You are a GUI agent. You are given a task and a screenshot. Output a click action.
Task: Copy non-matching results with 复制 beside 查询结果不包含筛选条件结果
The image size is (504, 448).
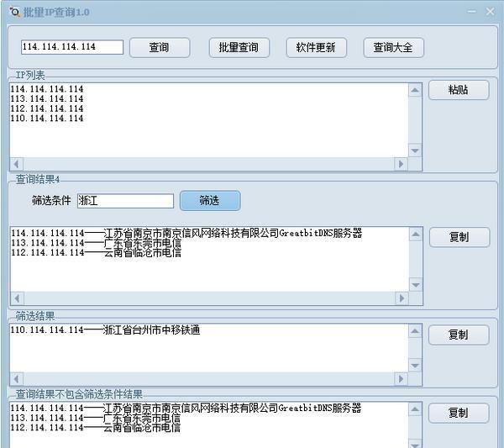click(x=459, y=413)
